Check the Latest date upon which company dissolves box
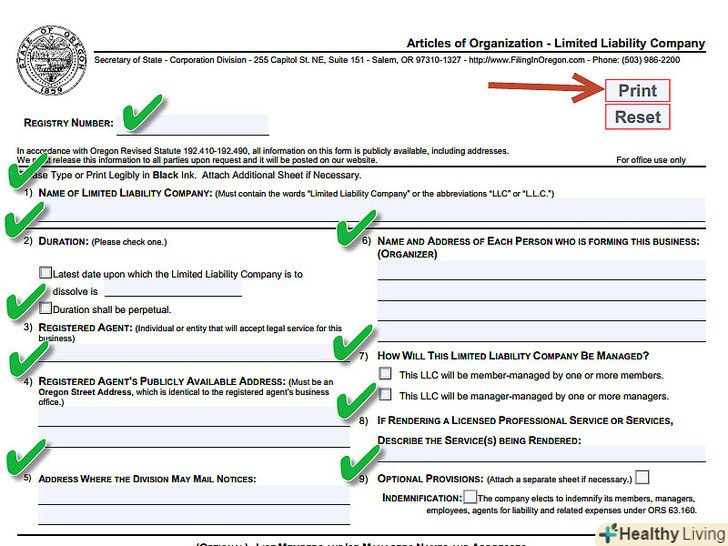The image size is (728, 546). pyautogui.click(x=46, y=273)
